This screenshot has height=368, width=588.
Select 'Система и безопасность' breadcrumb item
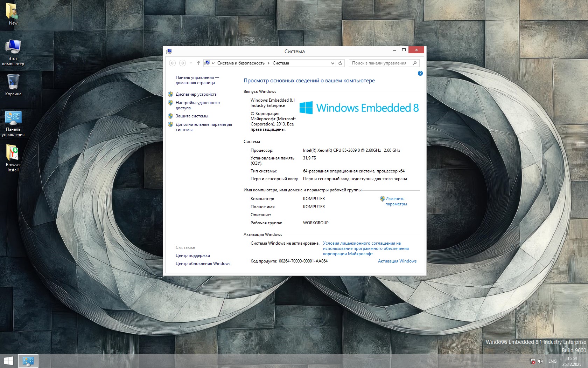click(x=241, y=63)
